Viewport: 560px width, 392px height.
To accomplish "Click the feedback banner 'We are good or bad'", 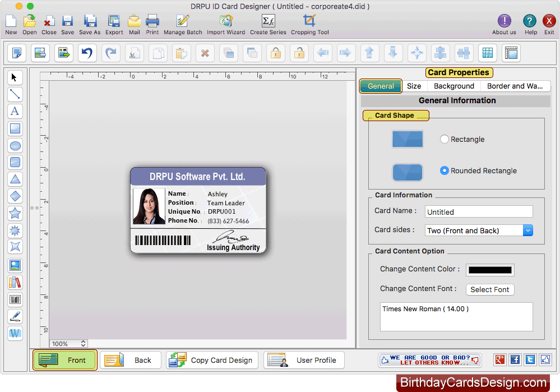I will 430,360.
